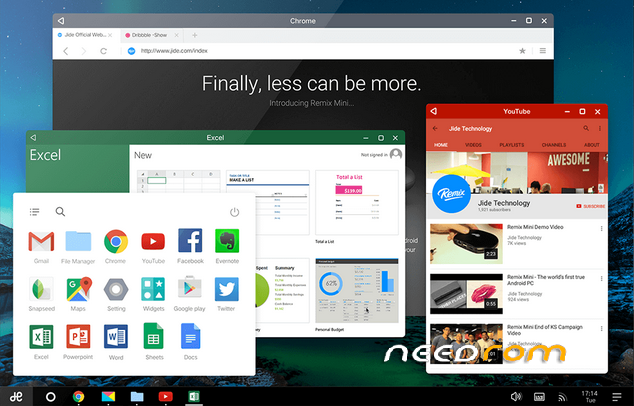Bookmark page with Chrome star icon
The width and height of the screenshot is (634, 406).
pyautogui.click(x=522, y=51)
